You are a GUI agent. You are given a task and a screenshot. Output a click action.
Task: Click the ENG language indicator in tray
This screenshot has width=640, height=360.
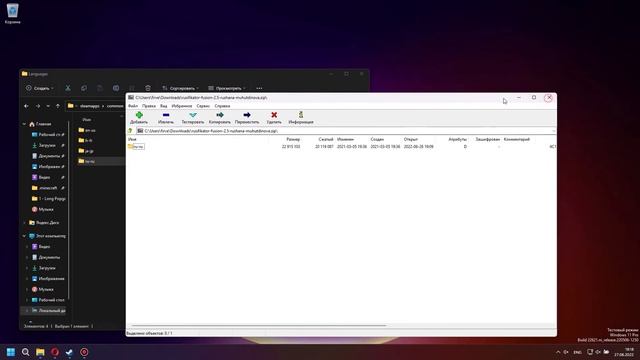pos(578,352)
